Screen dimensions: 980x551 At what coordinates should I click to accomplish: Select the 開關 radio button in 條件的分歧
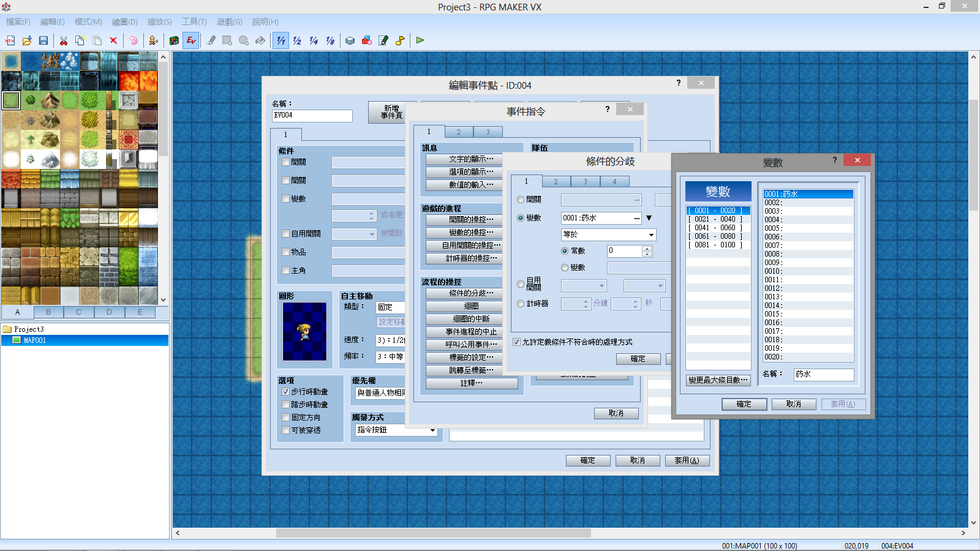point(521,200)
